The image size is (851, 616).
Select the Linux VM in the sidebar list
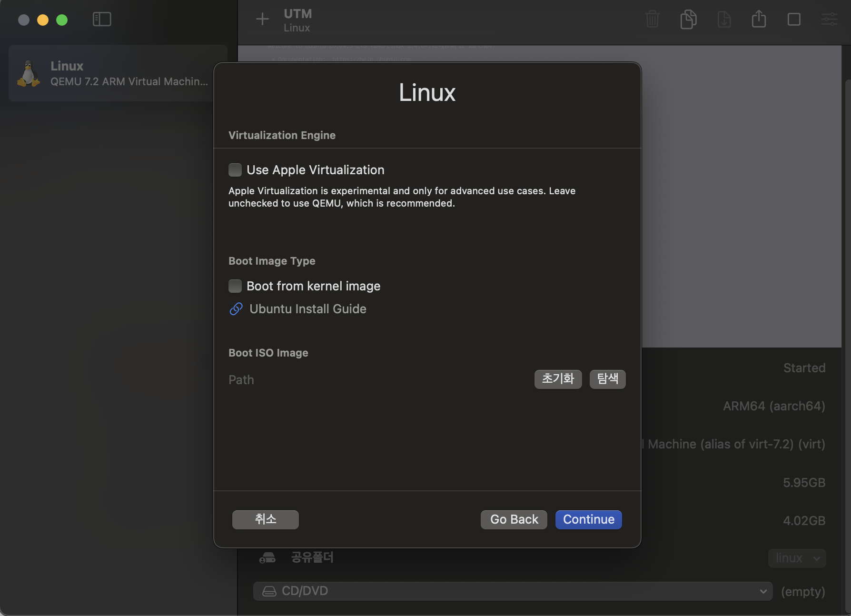coord(118,73)
